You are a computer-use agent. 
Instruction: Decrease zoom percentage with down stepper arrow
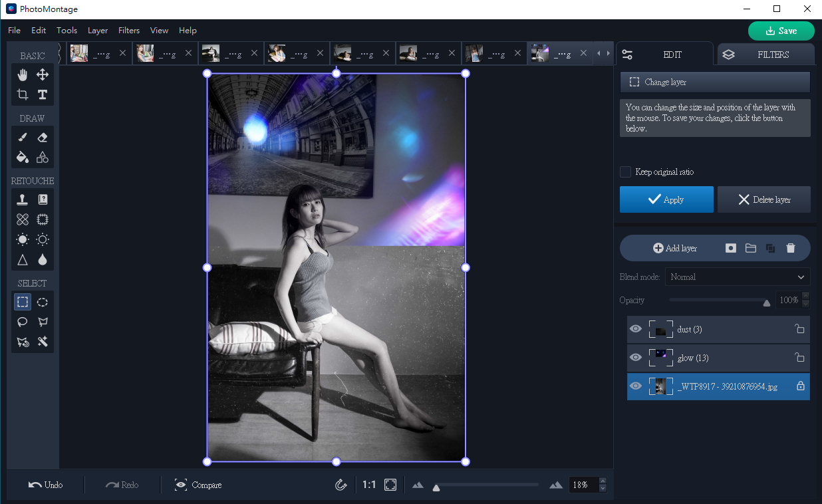tap(603, 489)
